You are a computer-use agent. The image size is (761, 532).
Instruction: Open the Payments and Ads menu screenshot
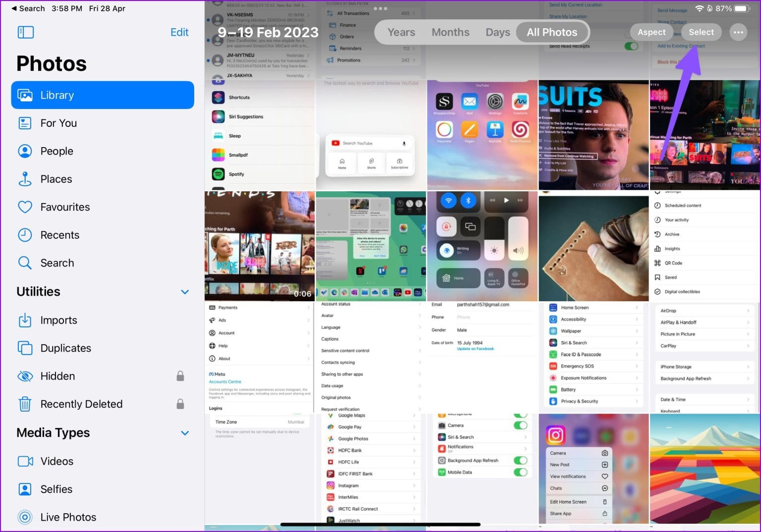click(260, 358)
